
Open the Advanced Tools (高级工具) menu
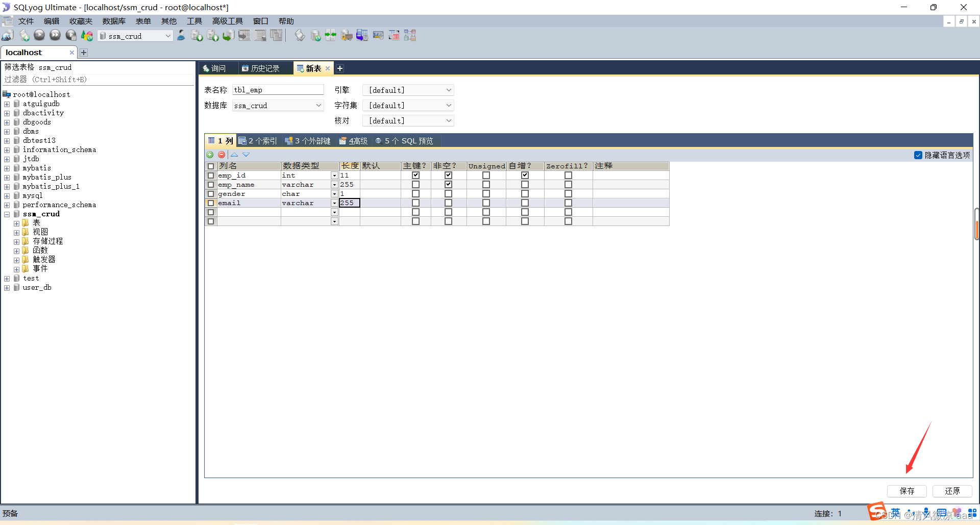click(x=228, y=21)
